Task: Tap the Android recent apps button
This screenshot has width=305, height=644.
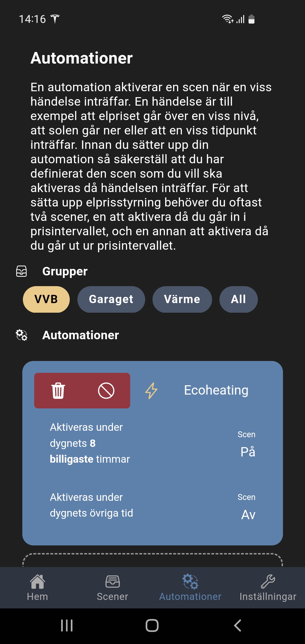Action: point(67,626)
